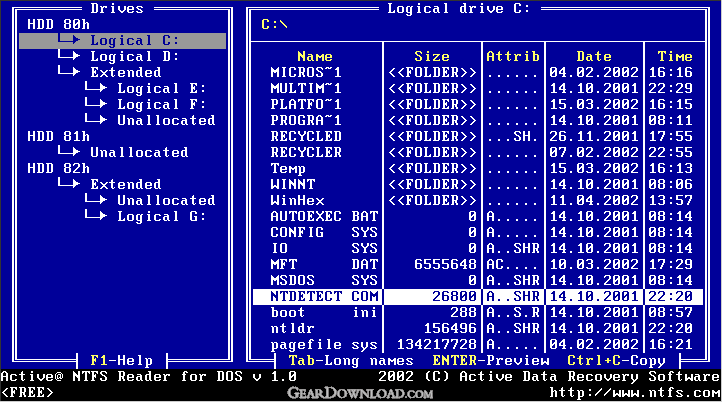Select Unallocated space under HDD 82h Extended
Viewport: 722px width, 402px height.
pos(166,200)
